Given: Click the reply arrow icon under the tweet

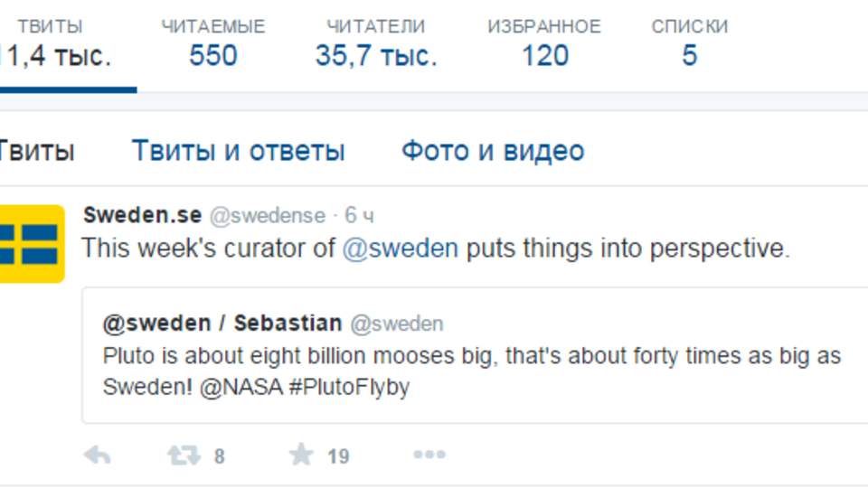Looking at the screenshot, I should pyautogui.click(x=98, y=455).
